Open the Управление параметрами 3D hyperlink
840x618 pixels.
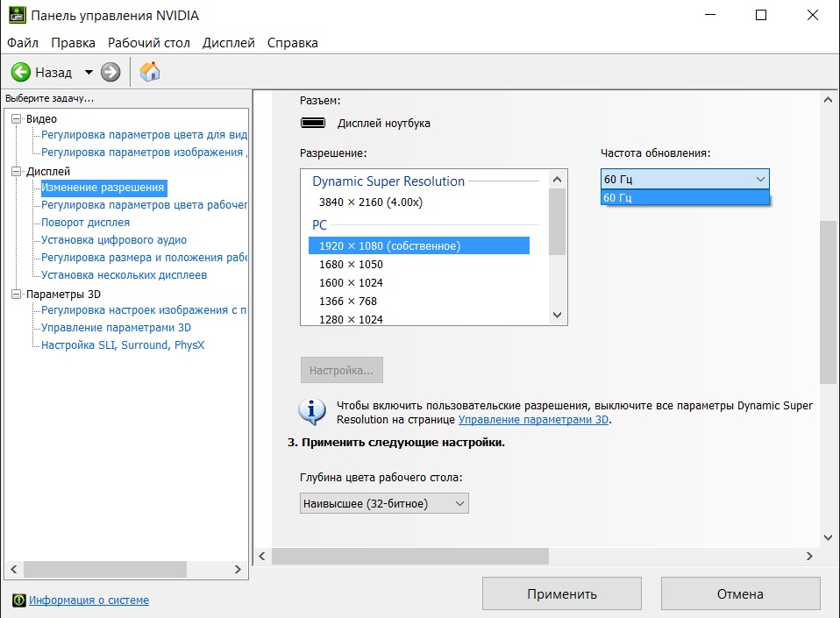pyautogui.click(x=534, y=420)
